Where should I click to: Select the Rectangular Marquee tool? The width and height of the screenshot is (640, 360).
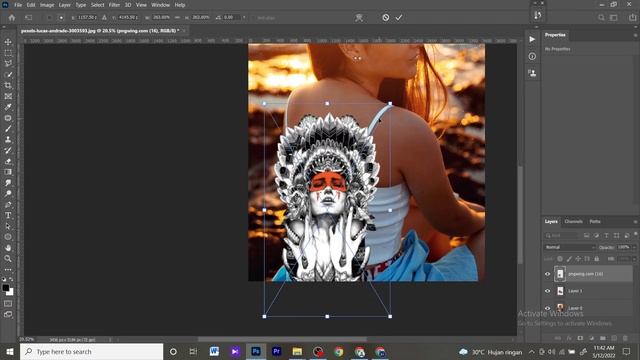pyautogui.click(x=8, y=53)
